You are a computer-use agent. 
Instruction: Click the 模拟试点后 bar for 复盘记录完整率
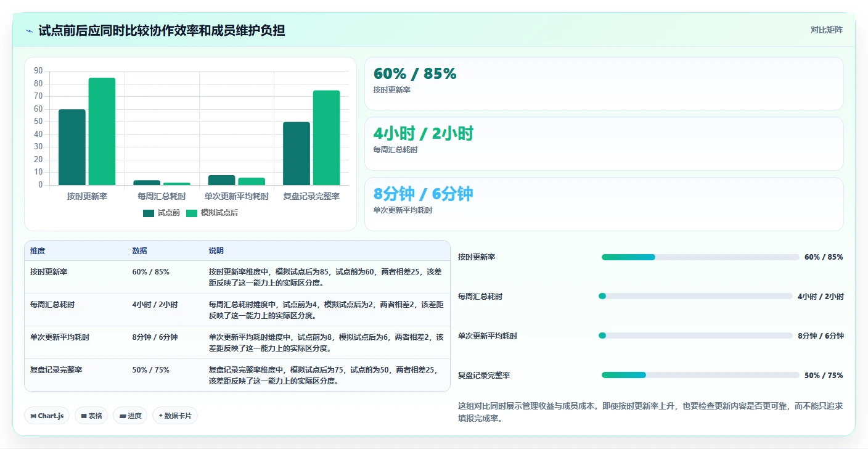(326, 138)
